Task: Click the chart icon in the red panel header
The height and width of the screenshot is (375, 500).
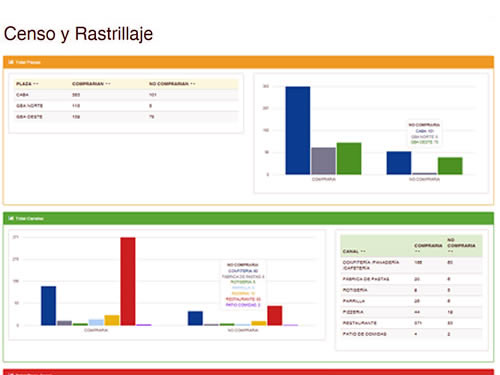Action: click(11, 373)
